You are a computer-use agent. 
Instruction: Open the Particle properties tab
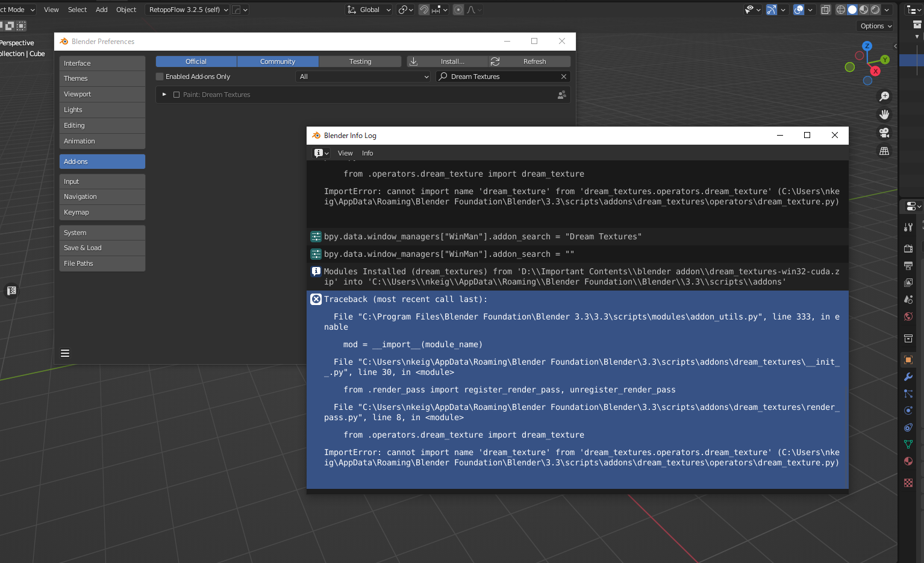(908, 394)
